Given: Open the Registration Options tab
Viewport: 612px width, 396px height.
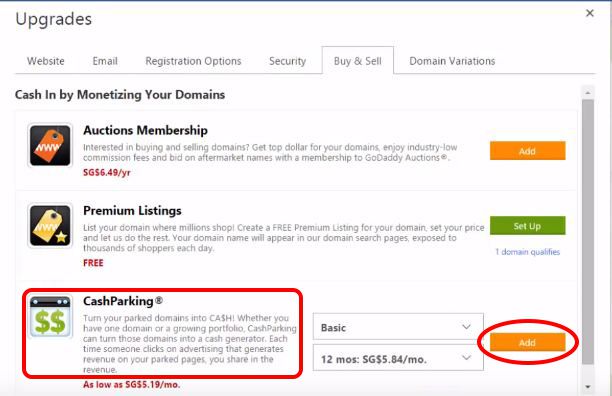Looking at the screenshot, I should point(193,61).
